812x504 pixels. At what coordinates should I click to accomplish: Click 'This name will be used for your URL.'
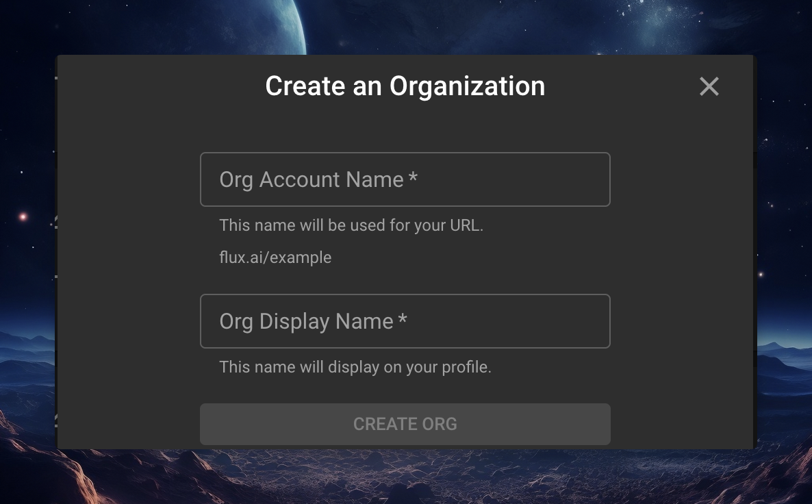point(351,225)
